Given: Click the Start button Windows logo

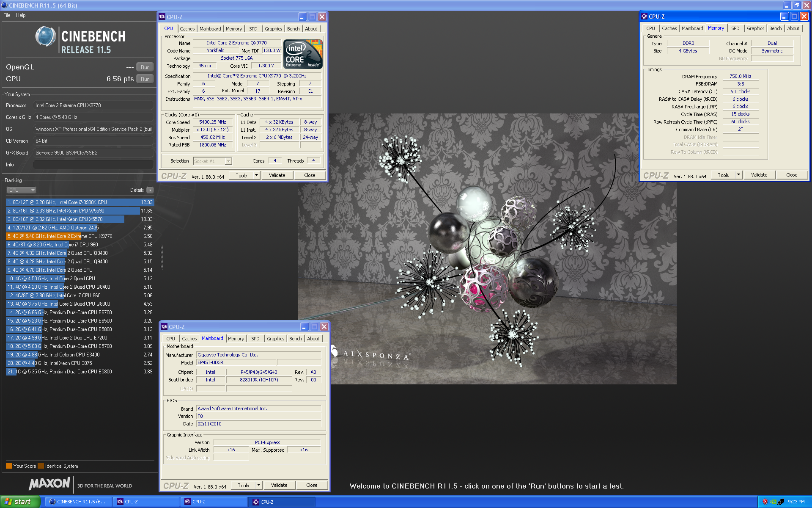Looking at the screenshot, I should pyautogui.click(x=8, y=502).
